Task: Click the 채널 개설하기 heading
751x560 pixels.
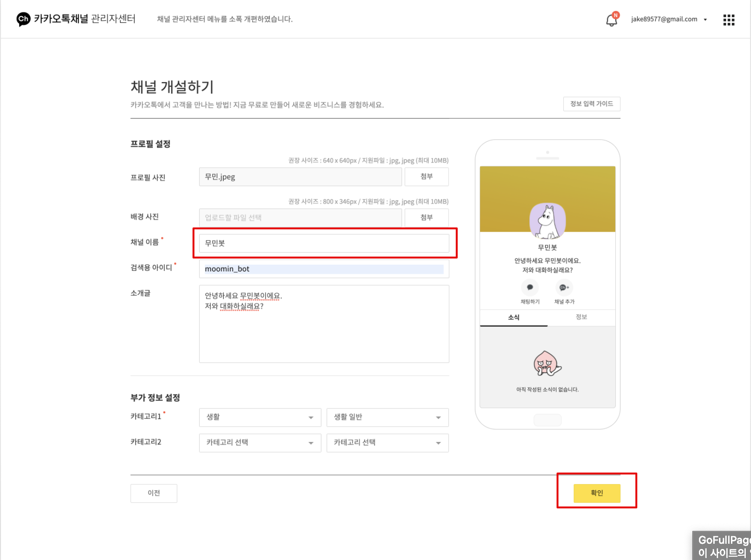Action: 172,87
